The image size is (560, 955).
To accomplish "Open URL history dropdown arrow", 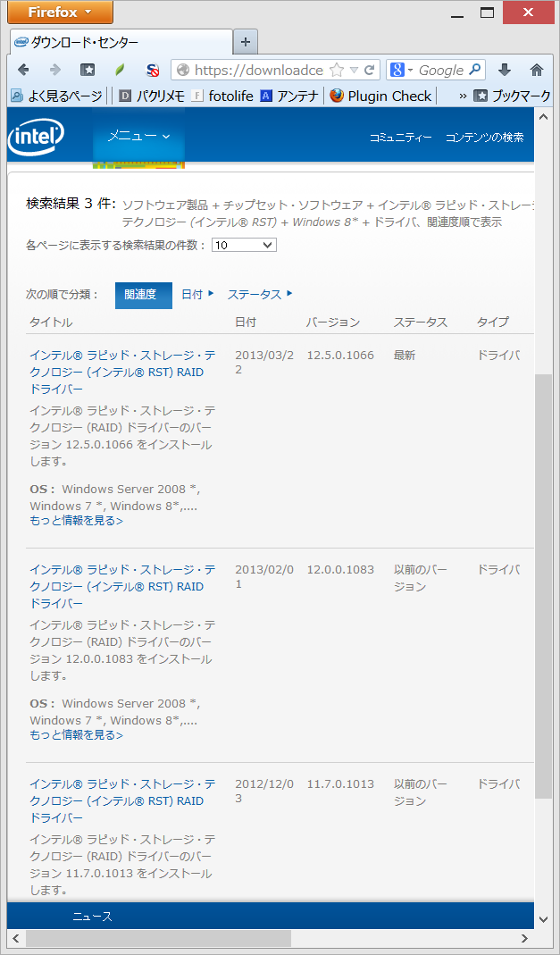I will (354, 70).
